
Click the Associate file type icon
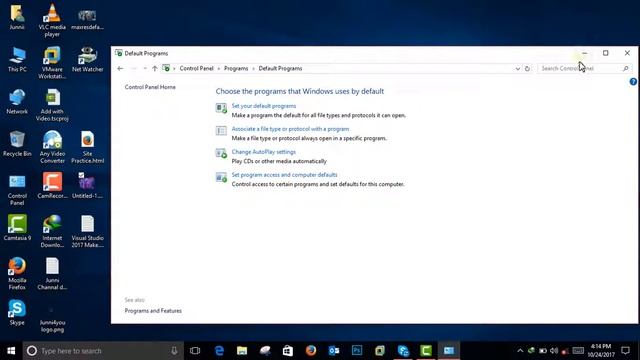221,131
